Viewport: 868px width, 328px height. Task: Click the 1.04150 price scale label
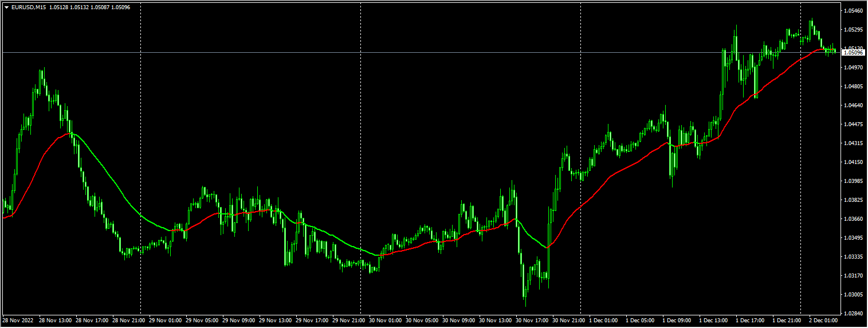click(854, 162)
